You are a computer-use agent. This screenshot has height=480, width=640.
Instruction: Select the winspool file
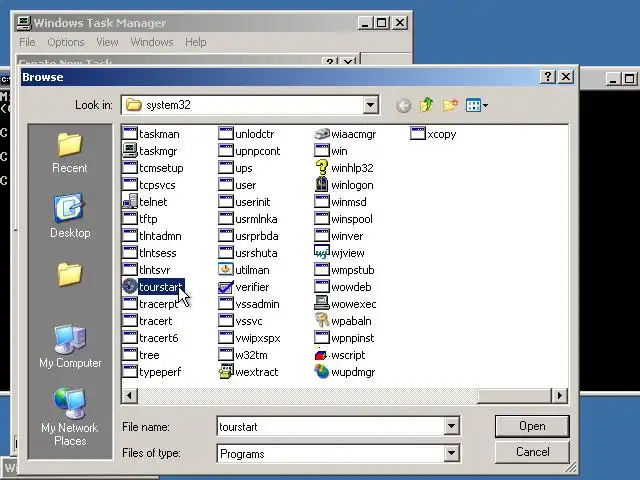pos(344,219)
